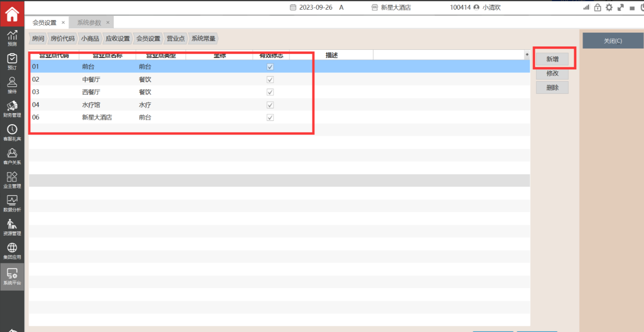
Task: Open 预订 (Reservation) in the sidebar
Action: click(x=12, y=61)
